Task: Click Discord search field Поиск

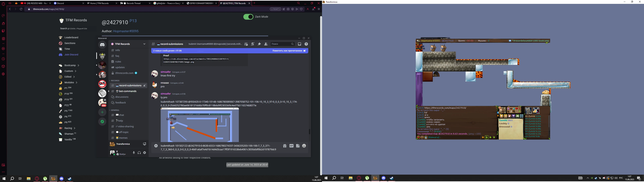Action: pos(282,44)
